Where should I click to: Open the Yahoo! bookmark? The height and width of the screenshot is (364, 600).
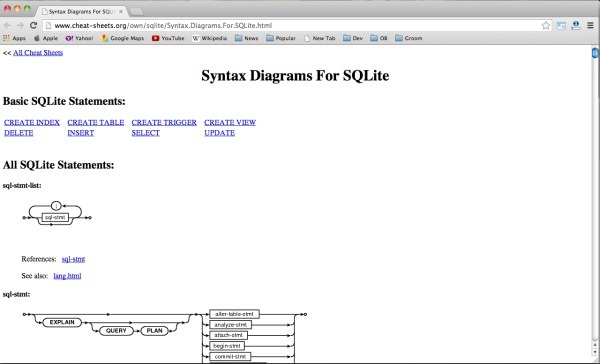tap(79, 38)
